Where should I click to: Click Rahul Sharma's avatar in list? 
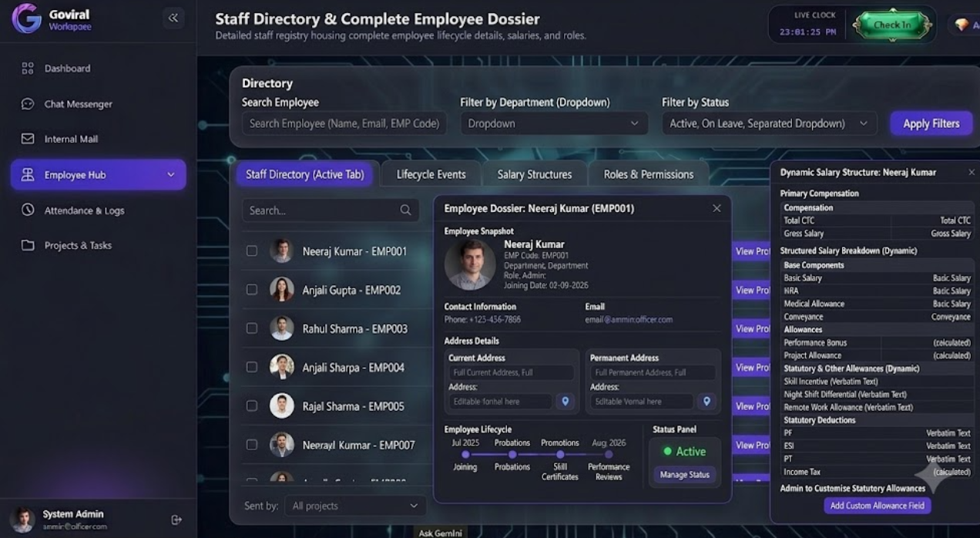[282, 328]
